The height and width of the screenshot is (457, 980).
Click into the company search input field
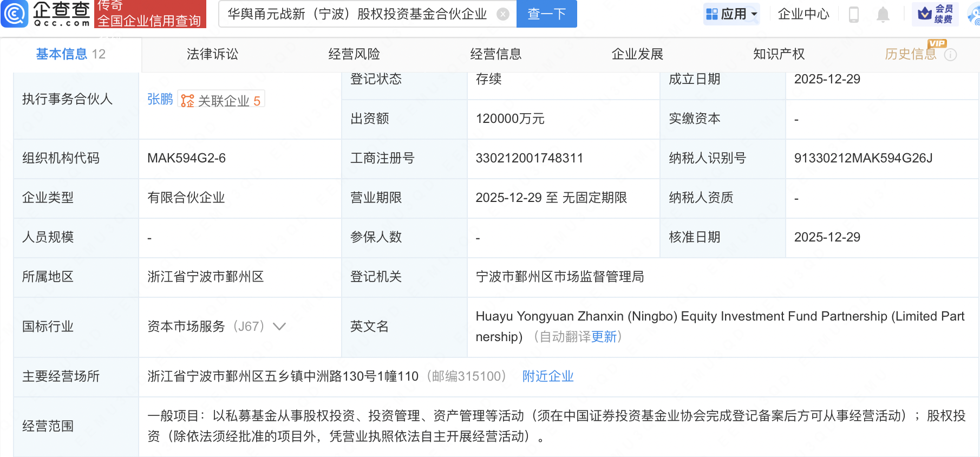357,14
